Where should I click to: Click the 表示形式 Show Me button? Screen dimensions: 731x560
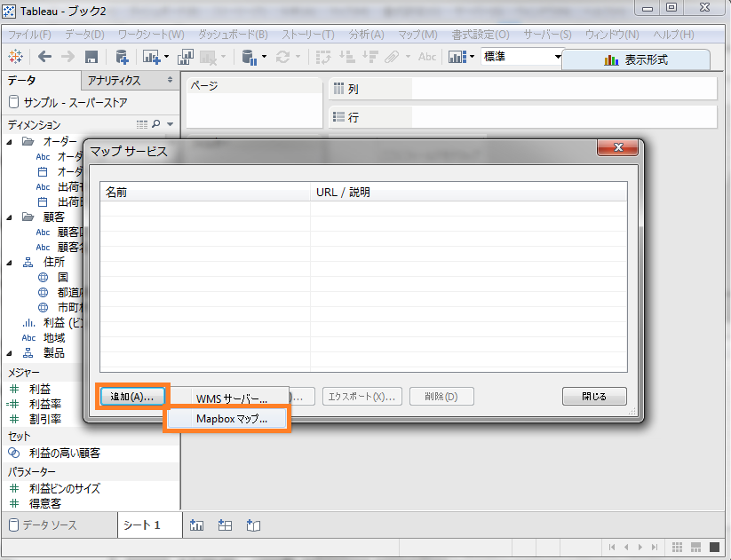click(636, 59)
